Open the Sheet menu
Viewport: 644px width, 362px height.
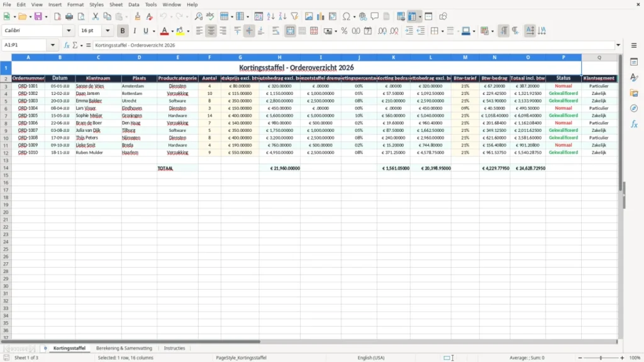click(x=116, y=4)
